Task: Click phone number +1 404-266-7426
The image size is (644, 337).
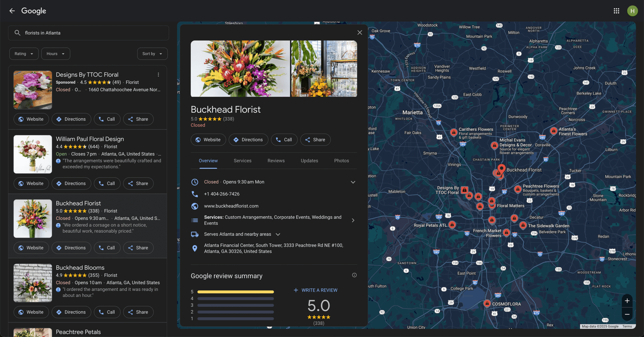Action: click(x=222, y=194)
